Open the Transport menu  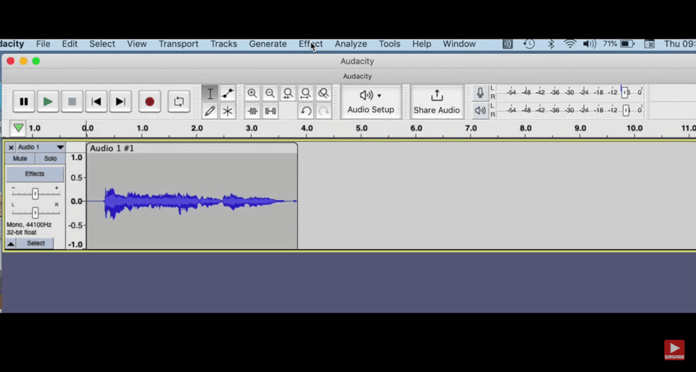click(x=178, y=44)
